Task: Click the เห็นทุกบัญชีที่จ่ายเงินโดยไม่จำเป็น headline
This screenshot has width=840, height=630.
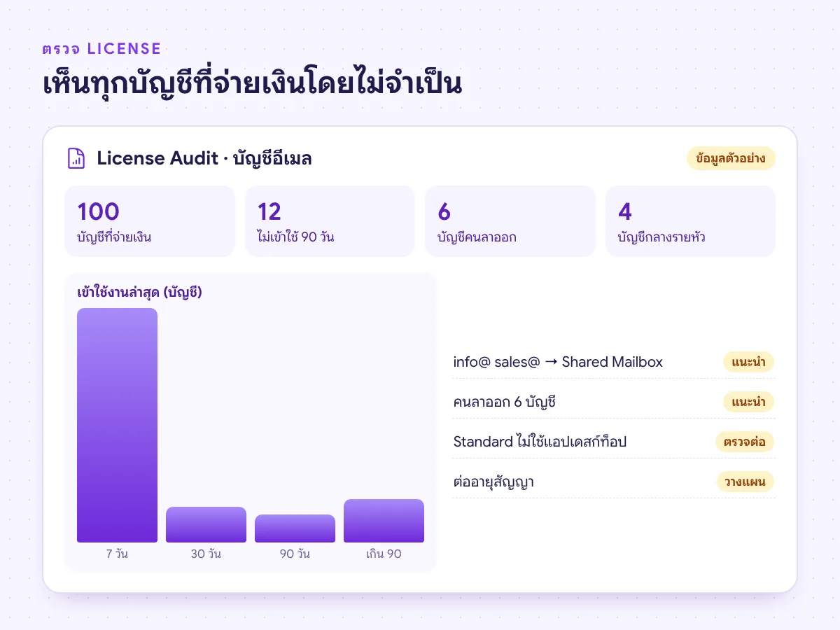Action: pos(253,84)
